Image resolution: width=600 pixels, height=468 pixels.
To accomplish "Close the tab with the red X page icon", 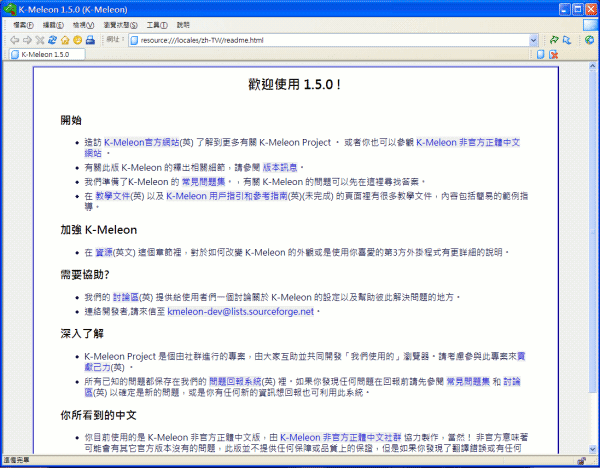I will coord(553,54).
